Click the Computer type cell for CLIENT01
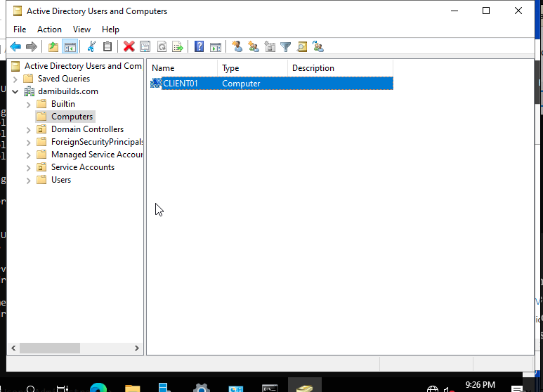Image resolution: width=543 pixels, height=392 pixels. pos(241,84)
